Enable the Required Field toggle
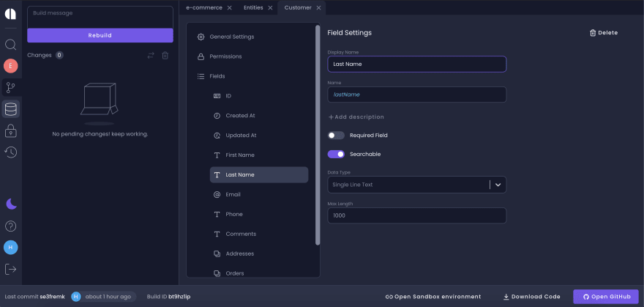This screenshot has width=644, height=307. point(336,136)
